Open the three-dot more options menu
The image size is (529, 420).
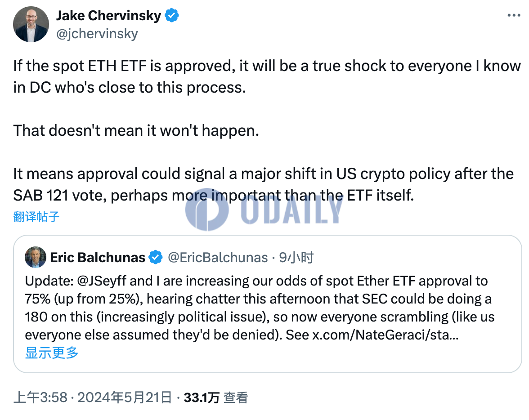[514, 15]
